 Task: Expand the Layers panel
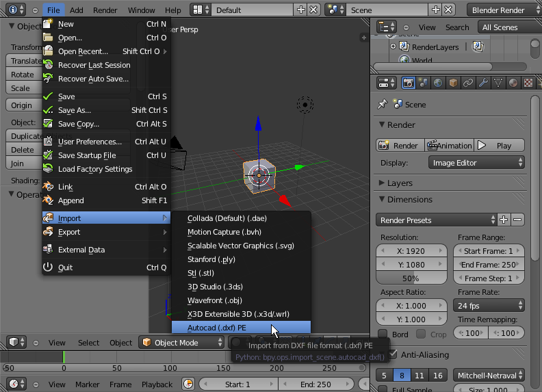[x=382, y=183]
